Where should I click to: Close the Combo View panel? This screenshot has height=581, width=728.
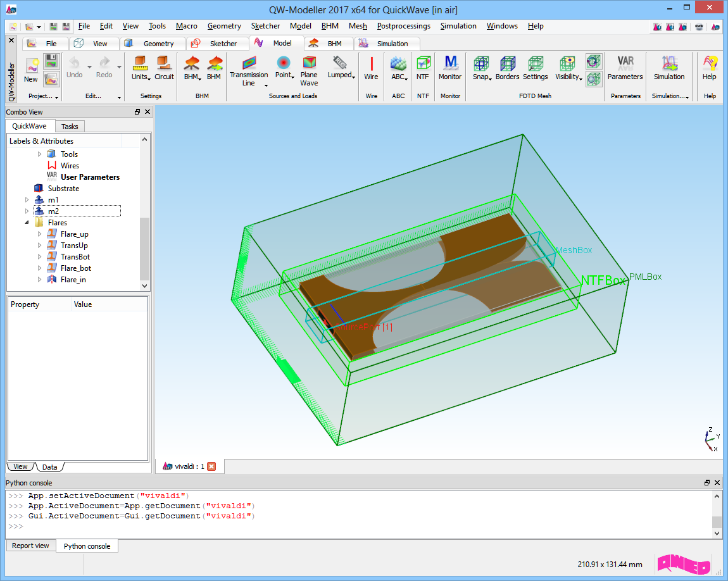[x=147, y=112]
